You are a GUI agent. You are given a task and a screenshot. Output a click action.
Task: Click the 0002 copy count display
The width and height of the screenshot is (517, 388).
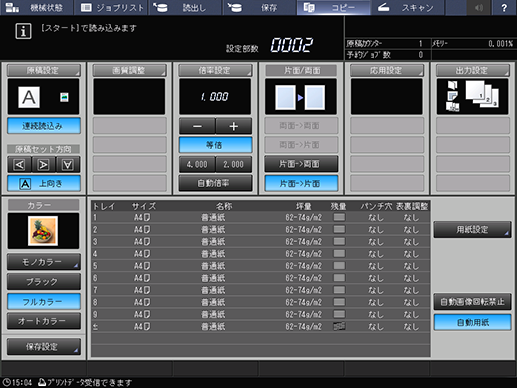coord(292,45)
